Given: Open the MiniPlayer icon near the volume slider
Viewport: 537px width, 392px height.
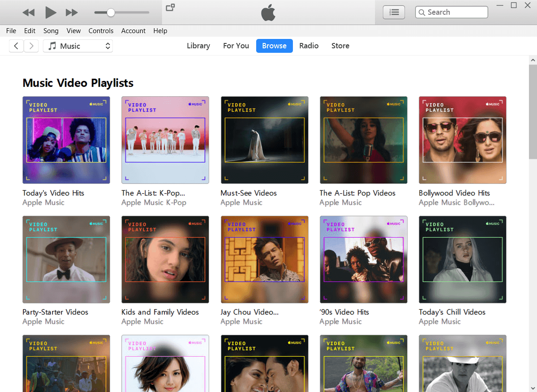Looking at the screenshot, I should [170, 9].
